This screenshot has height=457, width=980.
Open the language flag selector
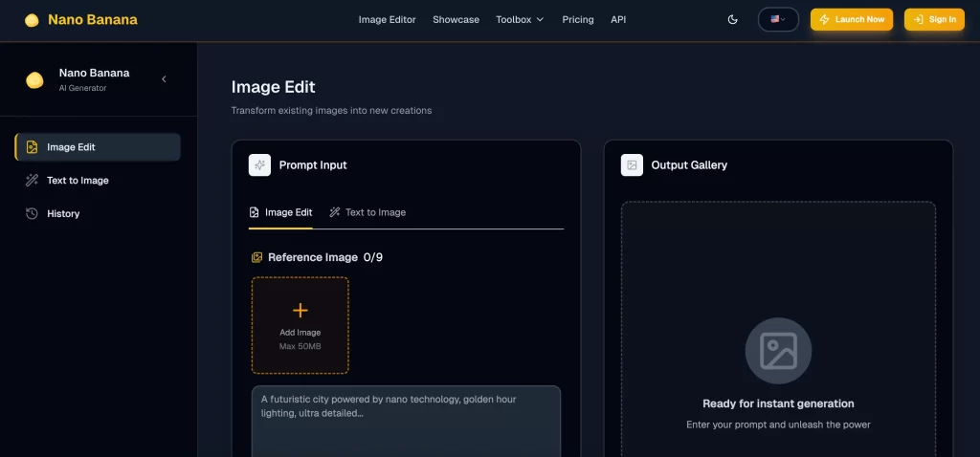tap(778, 19)
